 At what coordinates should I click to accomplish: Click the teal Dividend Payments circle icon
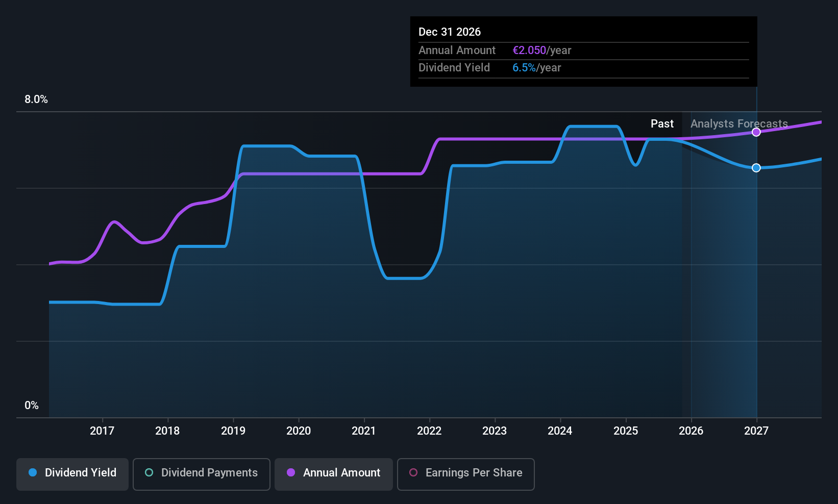click(149, 472)
